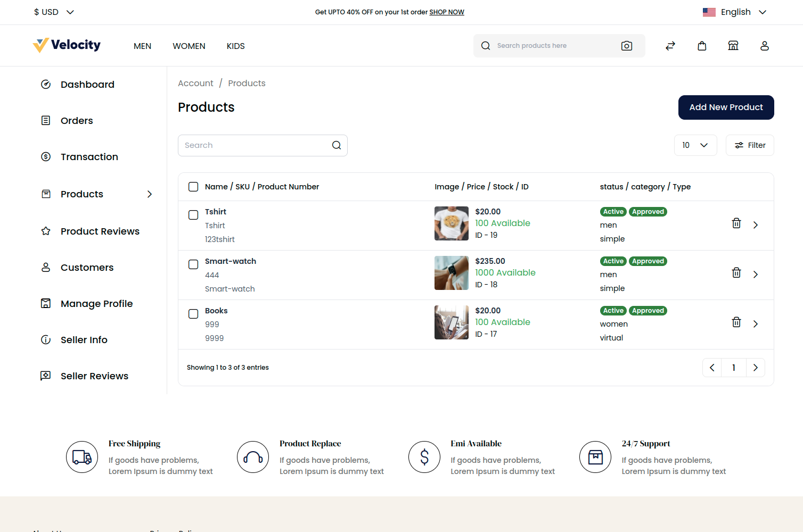Toggle the select-all products checkbox

pyautogui.click(x=193, y=187)
